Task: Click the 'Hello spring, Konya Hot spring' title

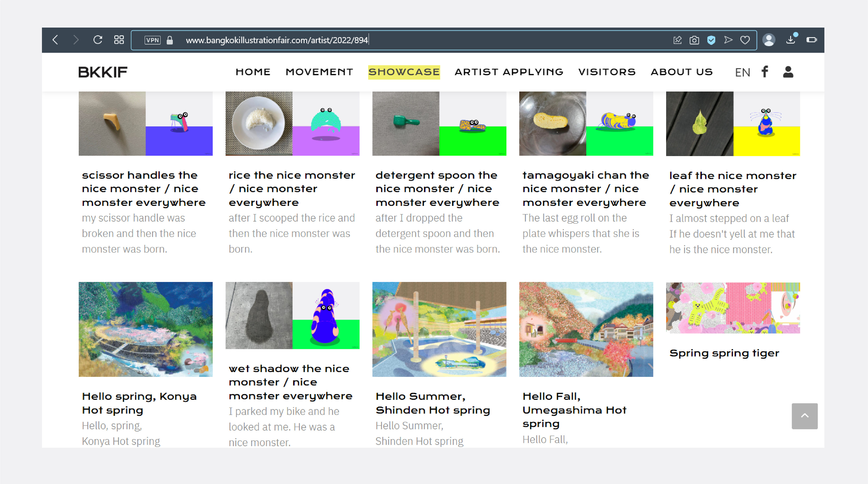Action: tap(139, 403)
